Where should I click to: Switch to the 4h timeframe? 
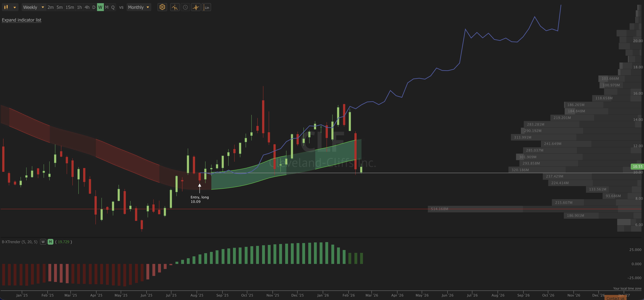(x=87, y=7)
